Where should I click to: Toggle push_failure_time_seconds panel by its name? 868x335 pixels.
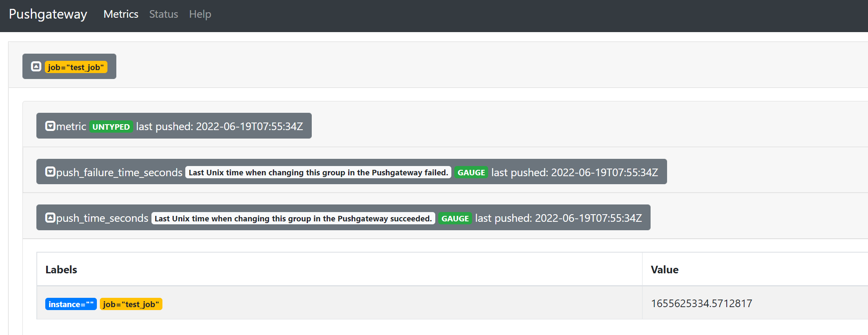click(x=119, y=172)
